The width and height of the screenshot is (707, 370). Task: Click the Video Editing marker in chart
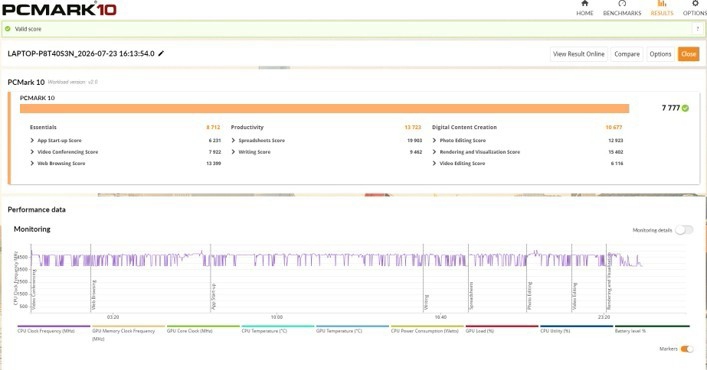point(575,297)
